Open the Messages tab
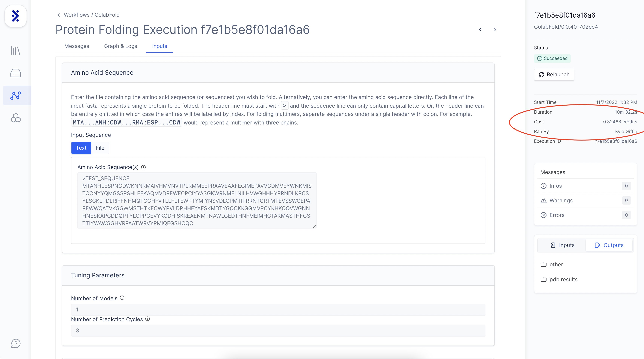Image resolution: width=644 pixels, height=359 pixels. [76, 46]
